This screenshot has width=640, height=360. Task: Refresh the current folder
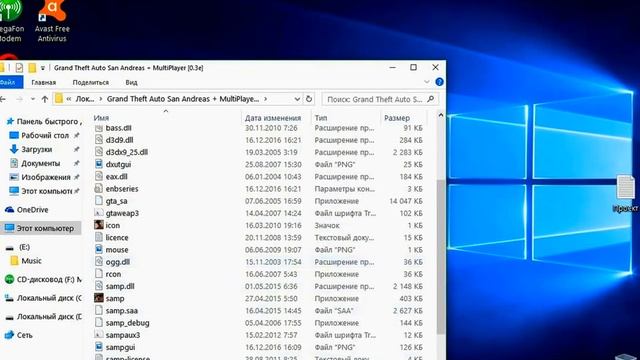309,99
